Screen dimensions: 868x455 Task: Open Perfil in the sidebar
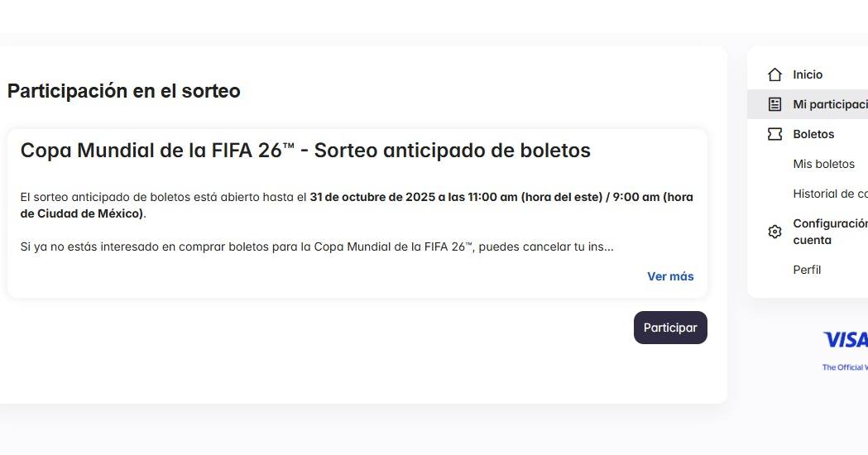pos(807,270)
